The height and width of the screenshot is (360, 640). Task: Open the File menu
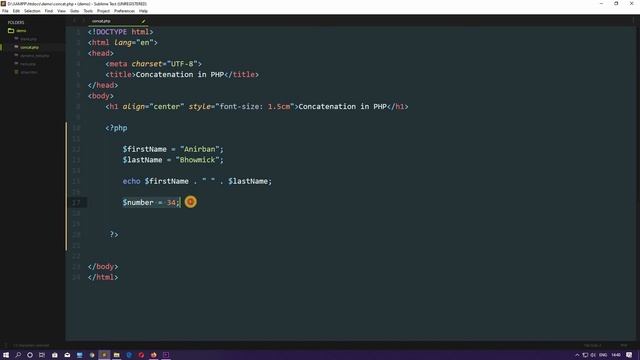5,11
